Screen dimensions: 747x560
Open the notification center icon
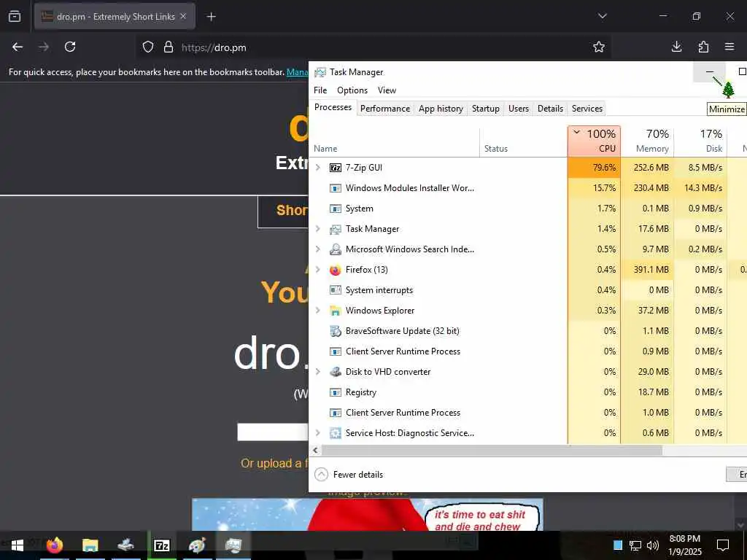click(723, 545)
